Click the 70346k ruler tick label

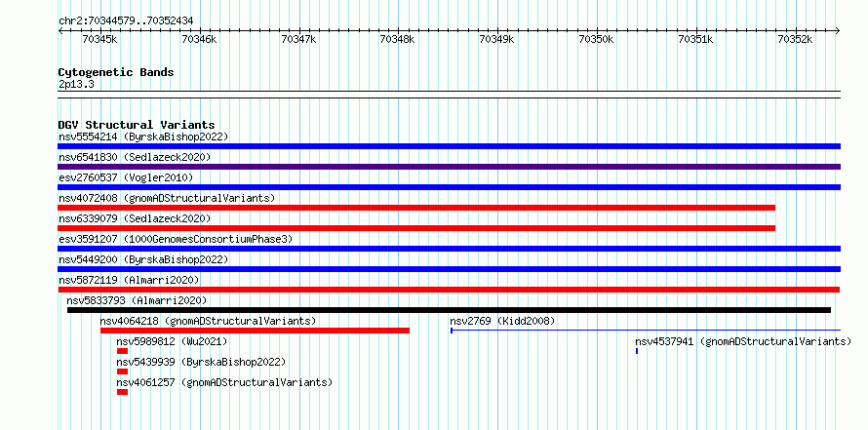[x=199, y=39]
